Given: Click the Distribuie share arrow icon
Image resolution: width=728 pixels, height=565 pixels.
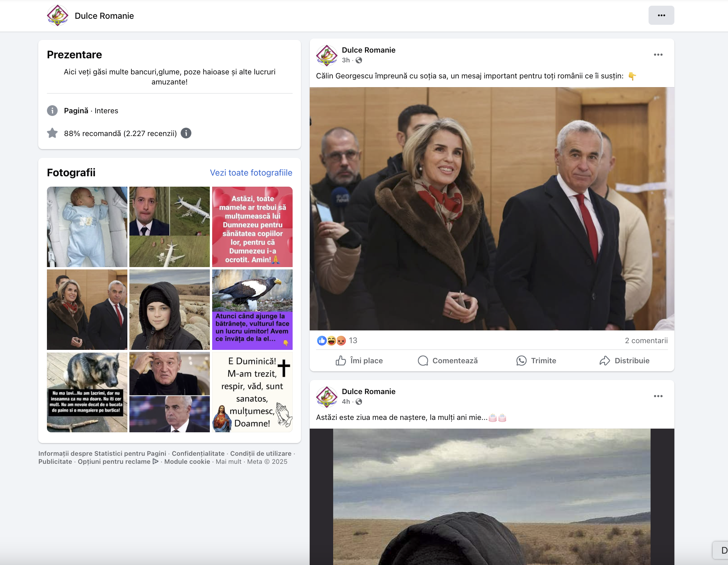Looking at the screenshot, I should (605, 361).
